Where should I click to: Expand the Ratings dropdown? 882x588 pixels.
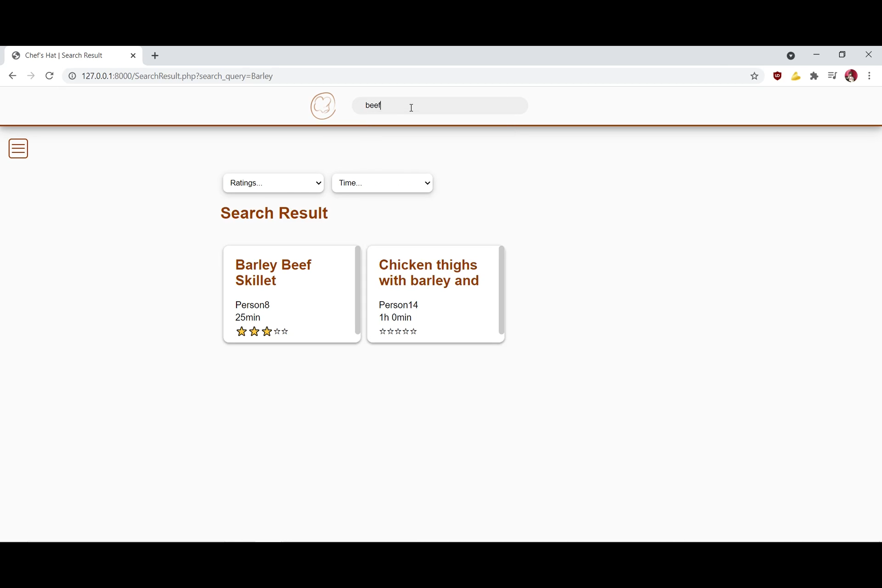tap(273, 183)
